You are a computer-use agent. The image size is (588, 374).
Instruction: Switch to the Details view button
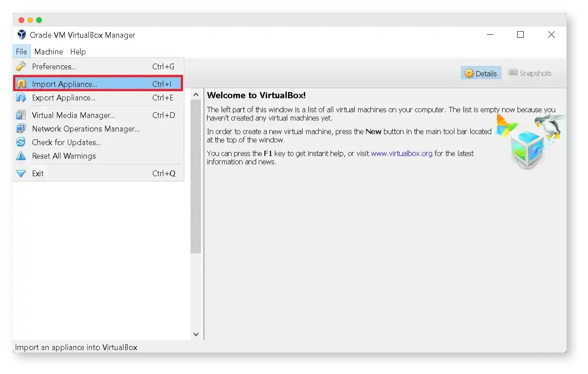pos(481,74)
